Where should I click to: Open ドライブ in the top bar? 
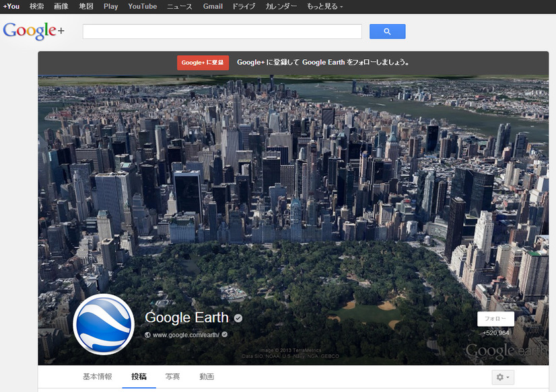coord(244,6)
